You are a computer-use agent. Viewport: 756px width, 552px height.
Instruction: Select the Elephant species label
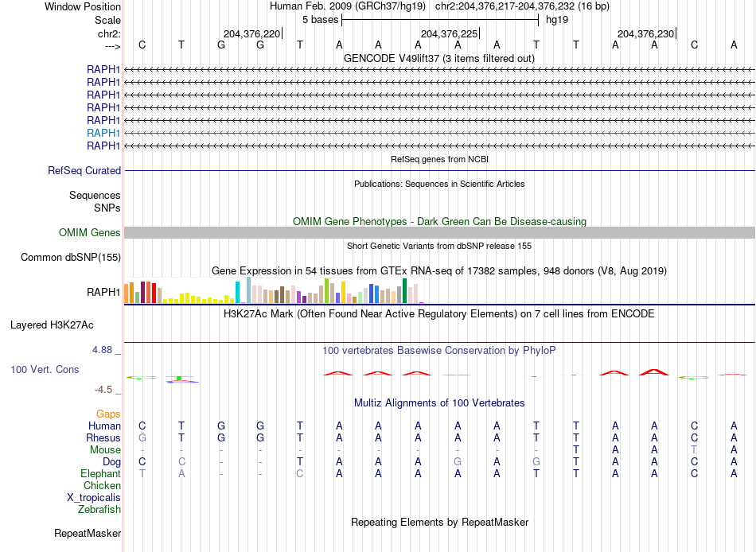(x=101, y=474)
